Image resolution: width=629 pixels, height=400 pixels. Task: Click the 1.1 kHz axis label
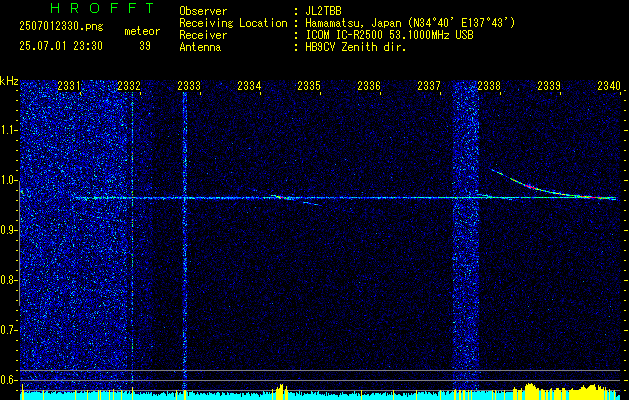[x=9, y=130]
